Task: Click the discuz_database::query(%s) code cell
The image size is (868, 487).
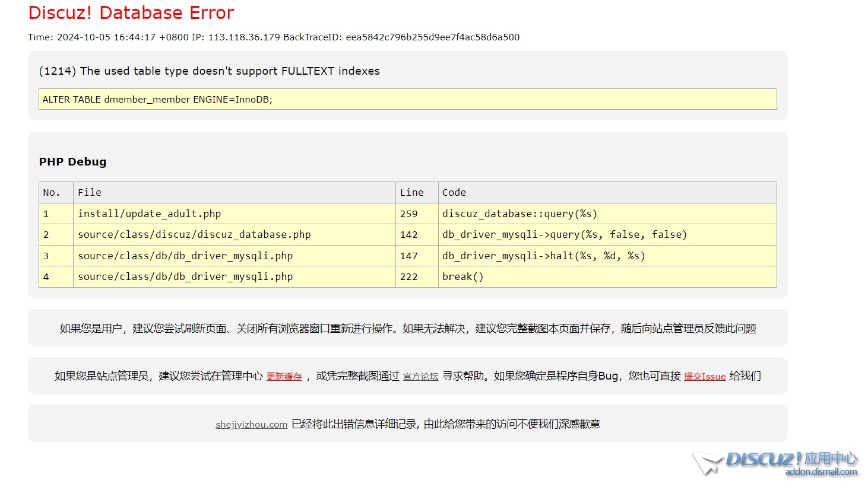Action: (x=519, y=214)
